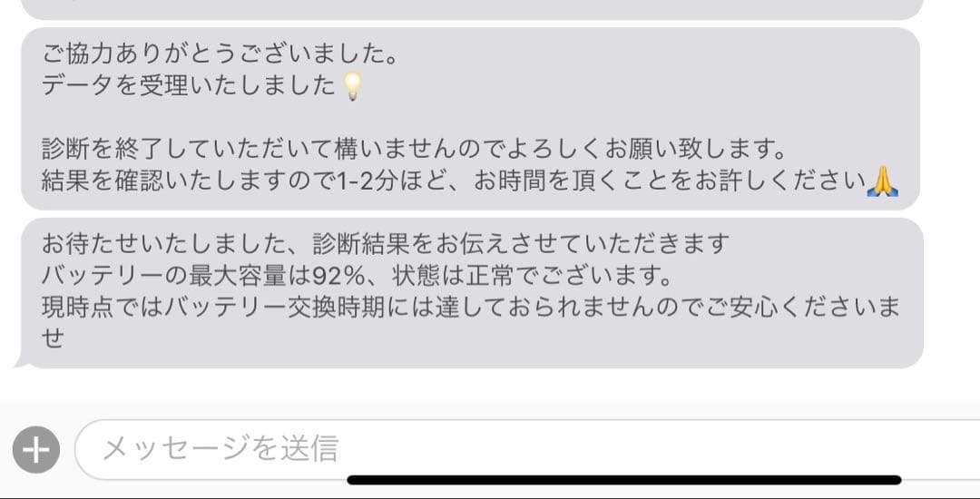
Task: Click the white empty area below the messages
Action: click(x=490, y=385)
